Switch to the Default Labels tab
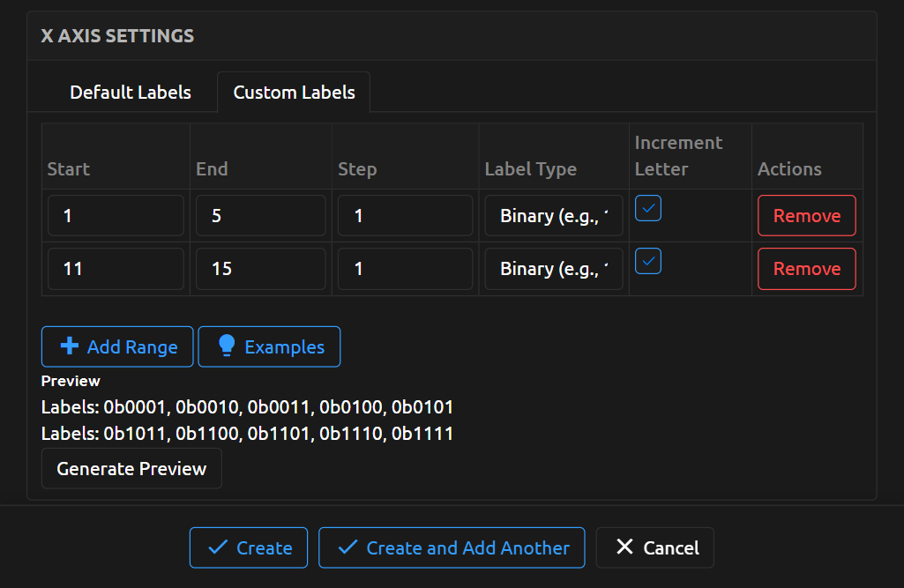Image resolution: width=904 pixels, height=588 pixels. pos(131,92)
